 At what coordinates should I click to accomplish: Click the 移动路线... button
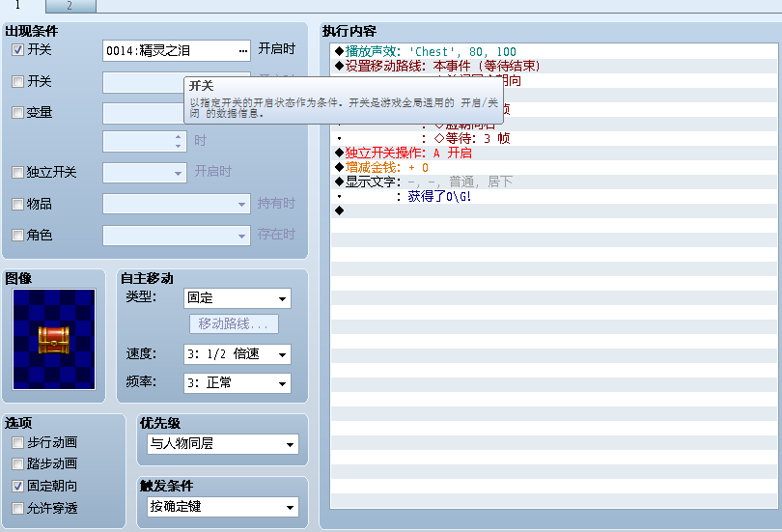point(234,324)
